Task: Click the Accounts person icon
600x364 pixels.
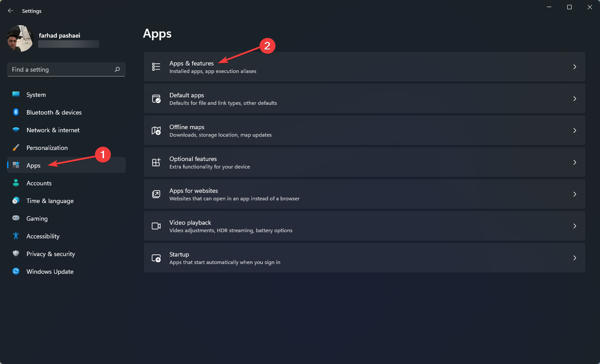Action: pyautogui.click(x=16, y=183)
